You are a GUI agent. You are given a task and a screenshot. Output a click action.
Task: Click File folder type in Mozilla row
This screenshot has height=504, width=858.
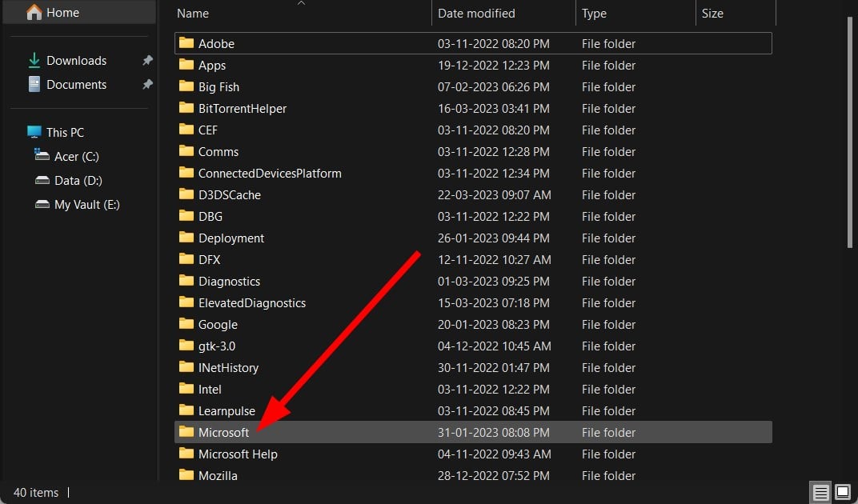608,476
